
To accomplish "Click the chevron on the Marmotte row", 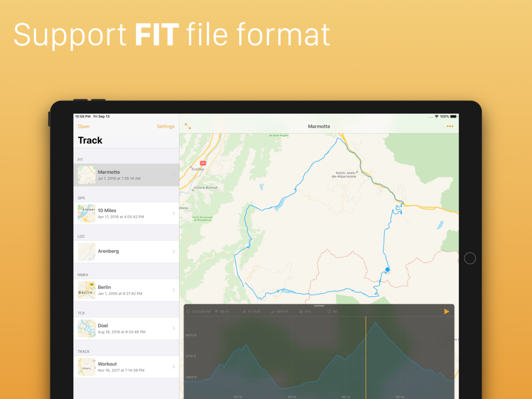I will tap(174, 174).
